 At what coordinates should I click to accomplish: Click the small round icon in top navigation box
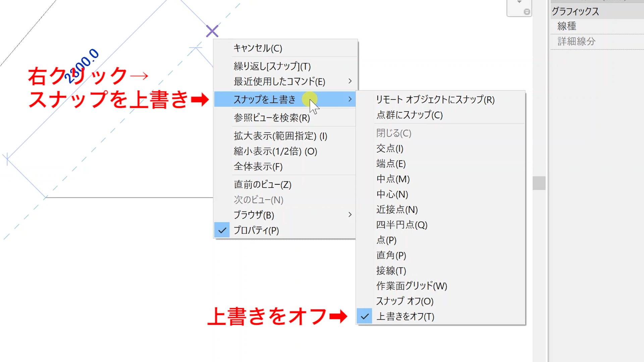coord(527,12)
